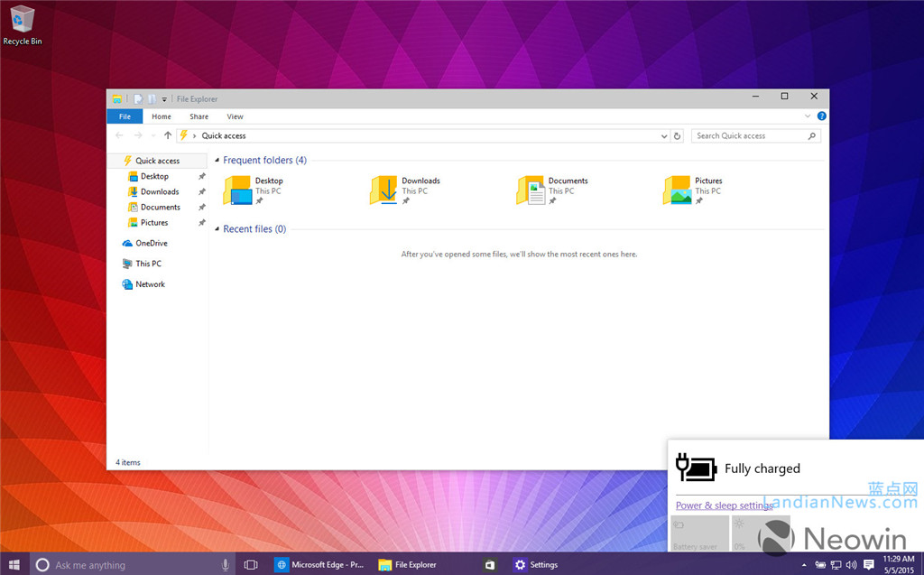Open the Pictures folder in Frequent folders
This screenshot has width=924, height=575.
pos(677,190)
